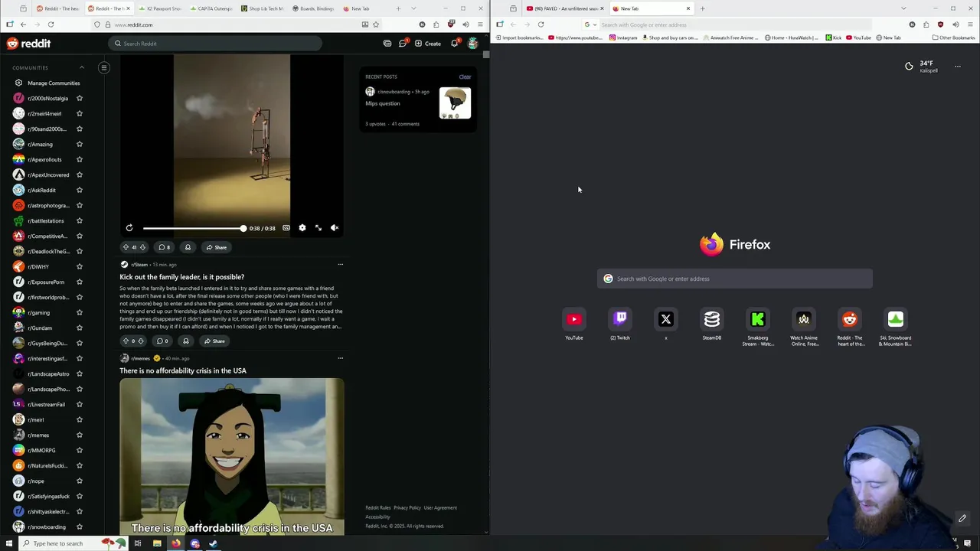Unmute the Reddit video player

coord(335,228)
